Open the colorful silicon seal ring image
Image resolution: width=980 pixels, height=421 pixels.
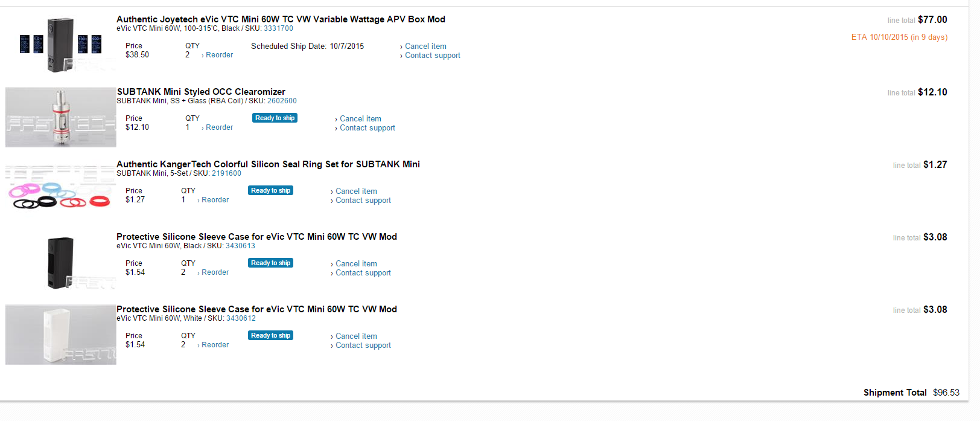click(60, 190)
